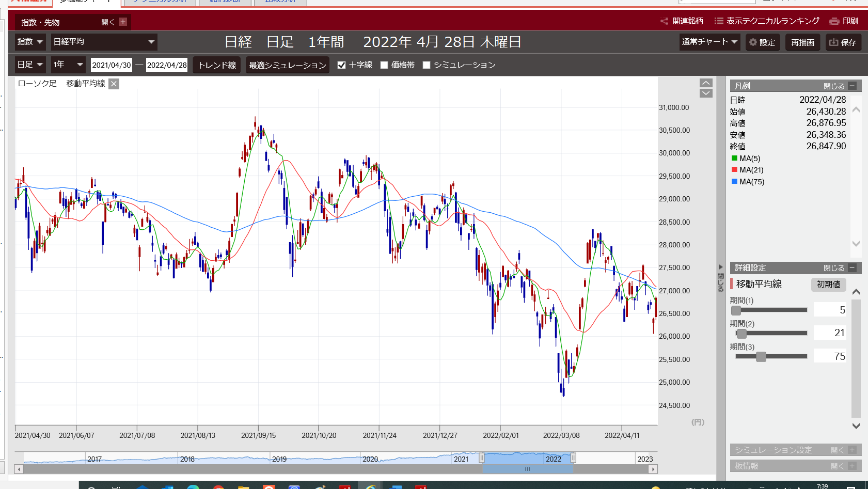Enable the シミュレーション checkbox
This screenshot has width=868, height=489.
point(427,65)
